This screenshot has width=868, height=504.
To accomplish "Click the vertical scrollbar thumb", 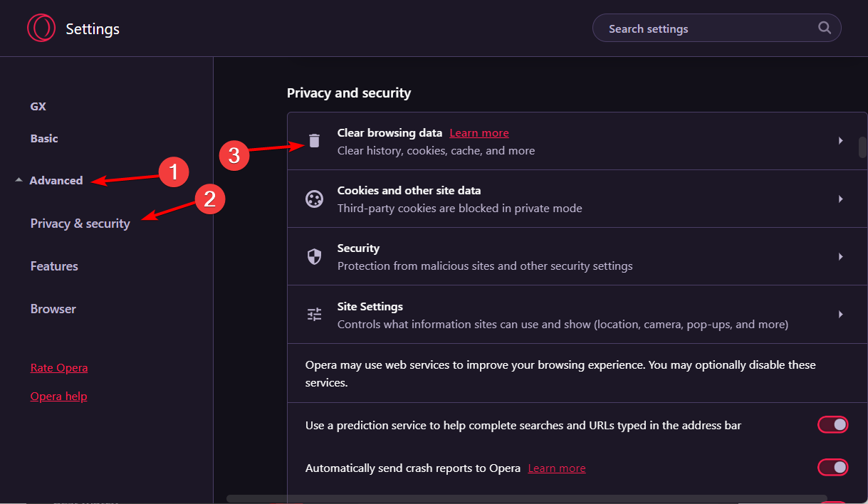I will point(862,147).
